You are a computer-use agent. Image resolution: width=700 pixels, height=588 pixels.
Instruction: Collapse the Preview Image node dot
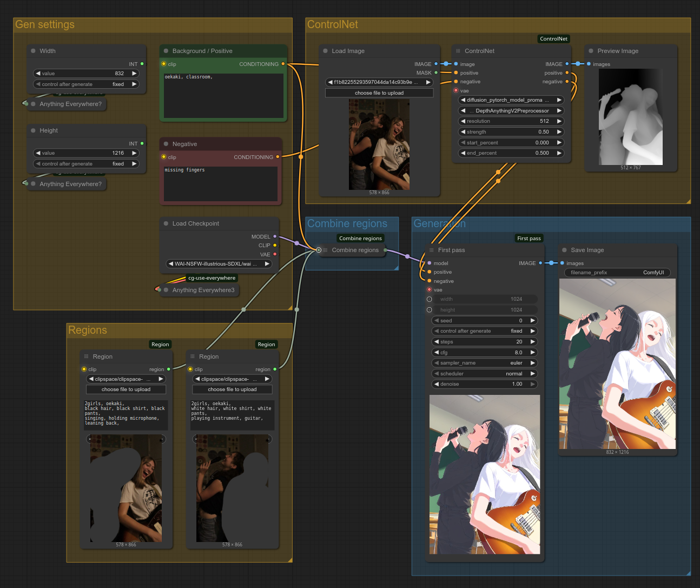point(591,51)
